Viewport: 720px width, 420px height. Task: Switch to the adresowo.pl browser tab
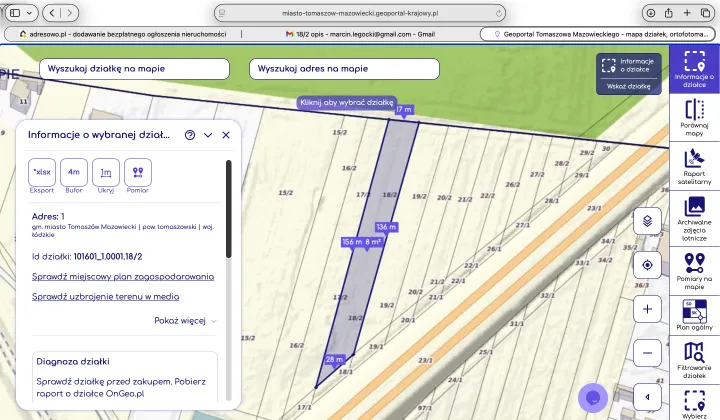(121, 33)
